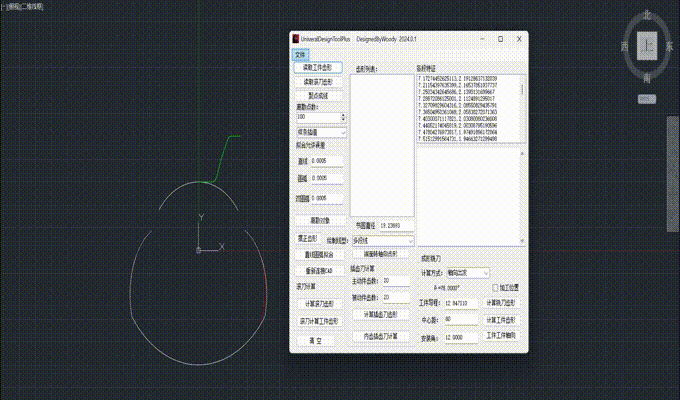Select first coordinate row starting 7.1727

coord(458,79)
